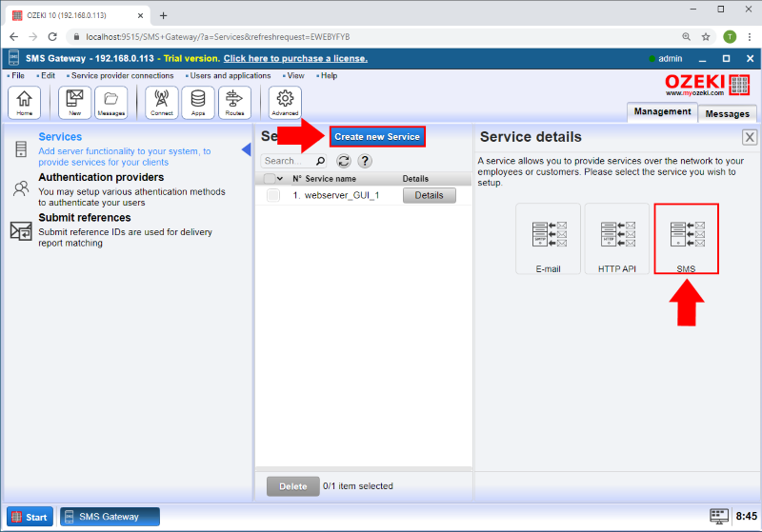This screenshot has width=762, height=532.
Task: Reload the browser page
Action: pyautogui.click(x=52, y=37)
